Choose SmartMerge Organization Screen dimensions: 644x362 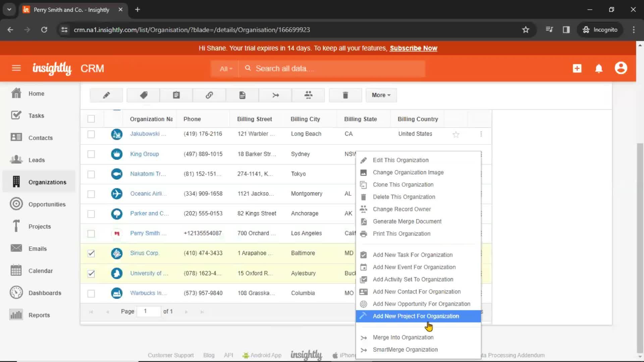click(x=418, y=350)
